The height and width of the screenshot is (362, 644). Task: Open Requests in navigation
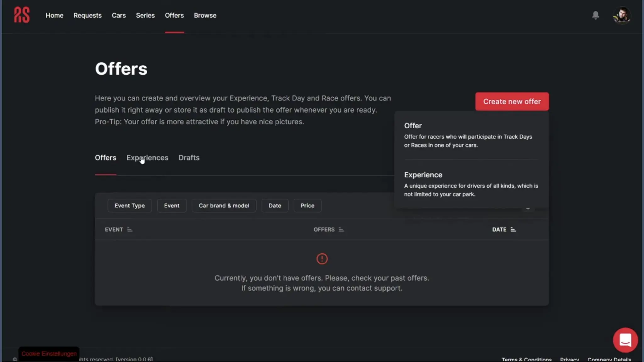pos(87,15)
